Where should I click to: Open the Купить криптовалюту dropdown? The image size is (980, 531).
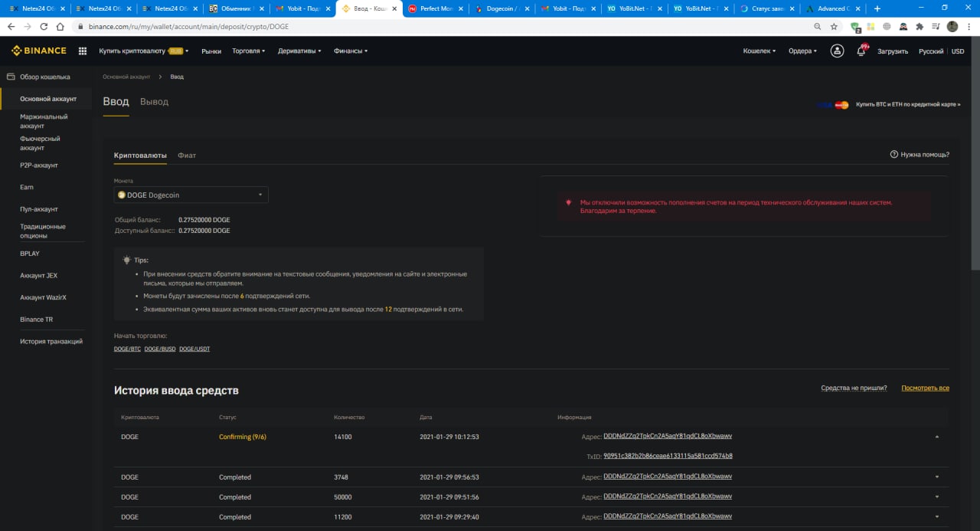click(144, 51)
